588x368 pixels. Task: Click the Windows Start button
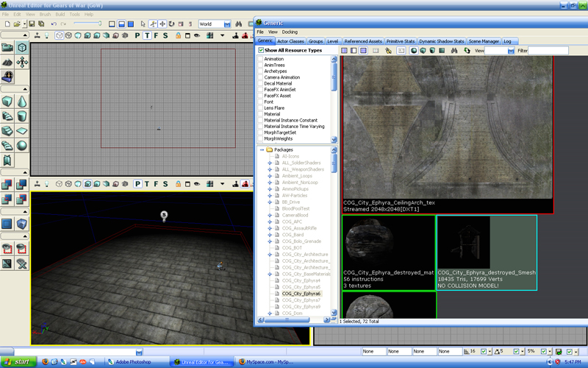coord(18,361)
